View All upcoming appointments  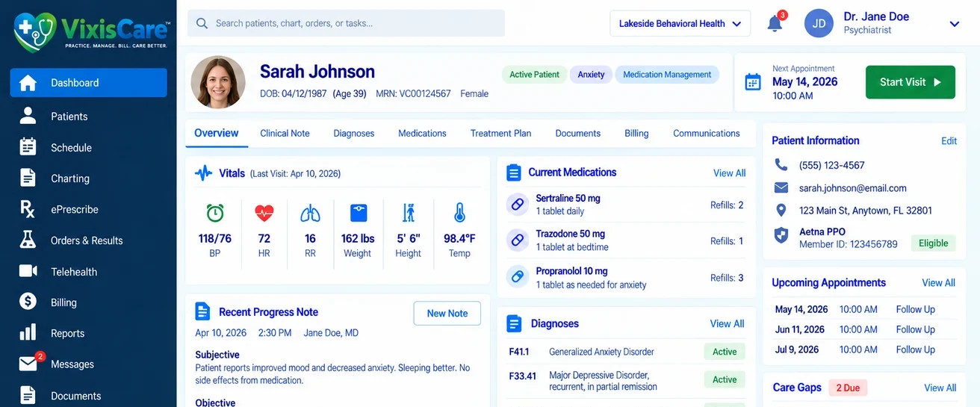tap(938, 282)
